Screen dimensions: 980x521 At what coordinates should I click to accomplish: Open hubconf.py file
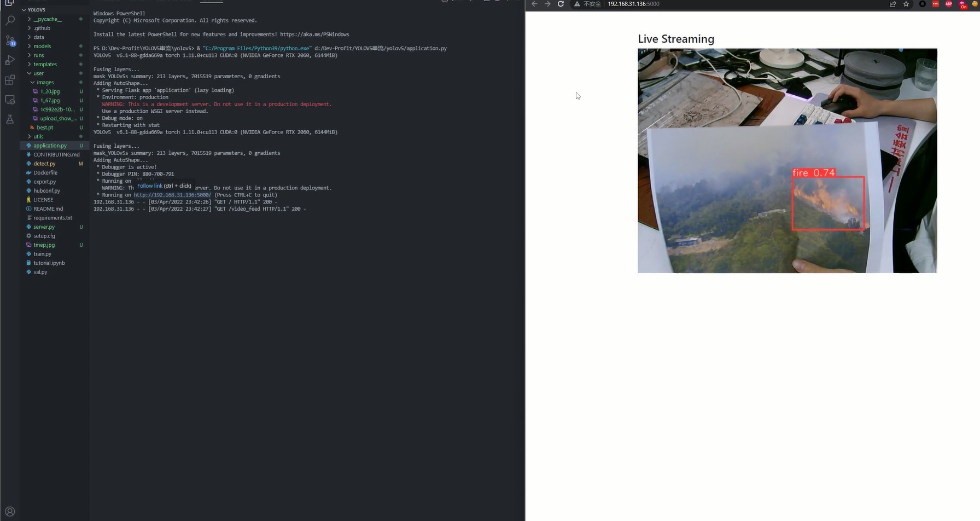(55, 190)
